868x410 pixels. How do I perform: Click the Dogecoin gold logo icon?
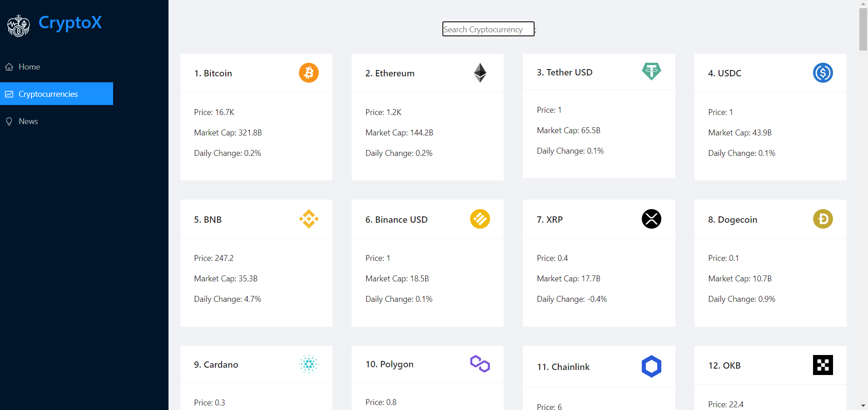[x=823, y=219]
